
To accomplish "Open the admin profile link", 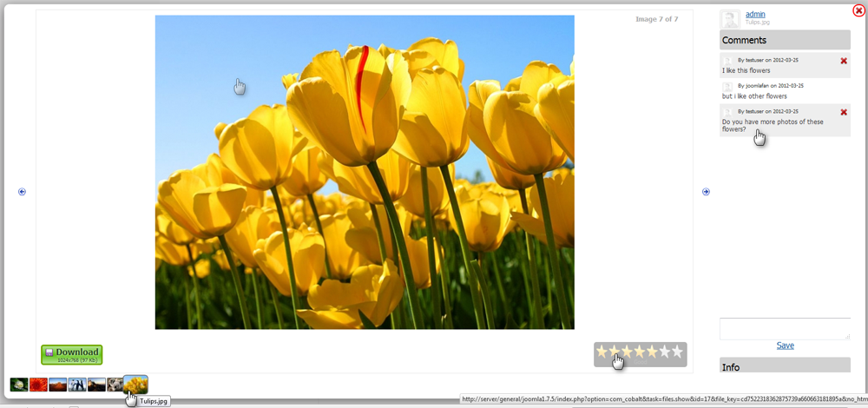I will click(755, 14).
